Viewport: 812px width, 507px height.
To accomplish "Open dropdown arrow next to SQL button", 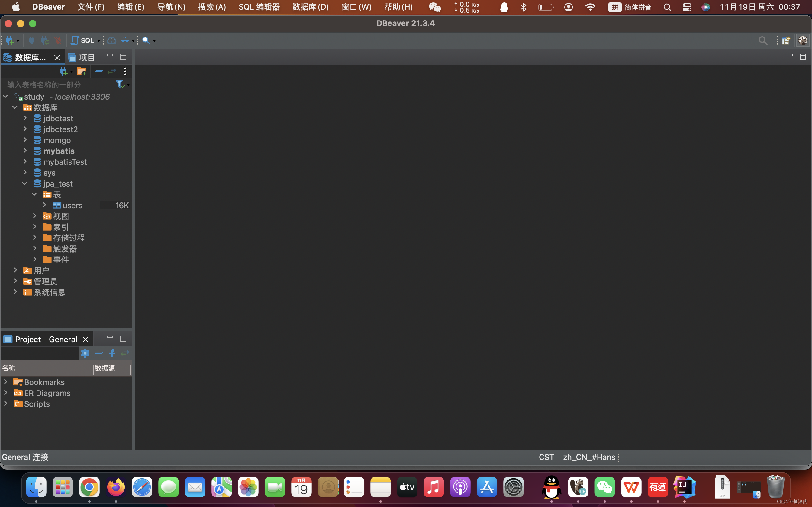I will tap(99, 41).
